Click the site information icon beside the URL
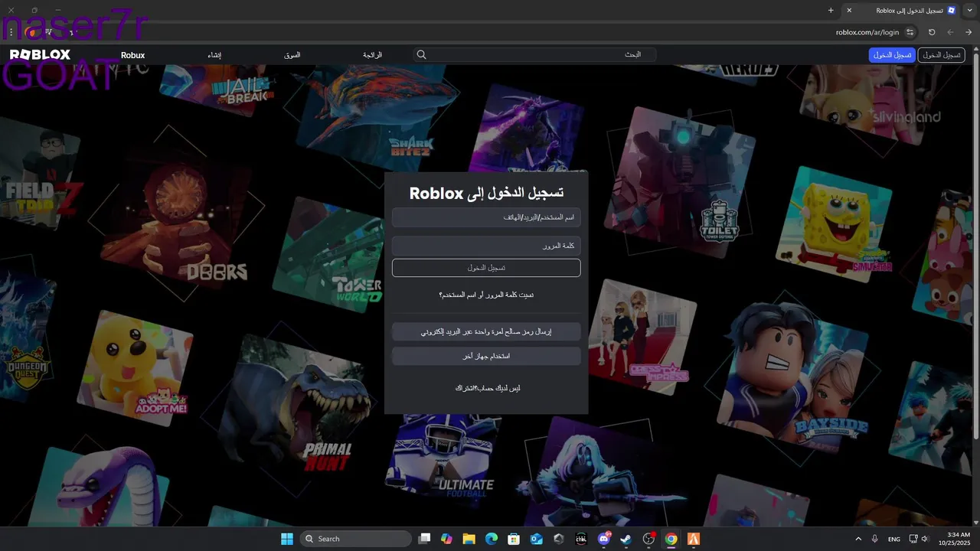 (x=910, y=32)
